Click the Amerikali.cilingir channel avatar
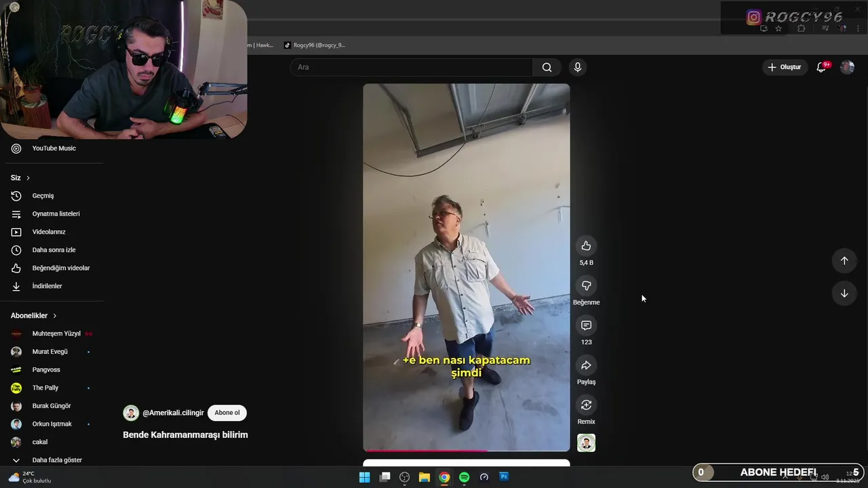868x488 pixels. tap(131, 413)
